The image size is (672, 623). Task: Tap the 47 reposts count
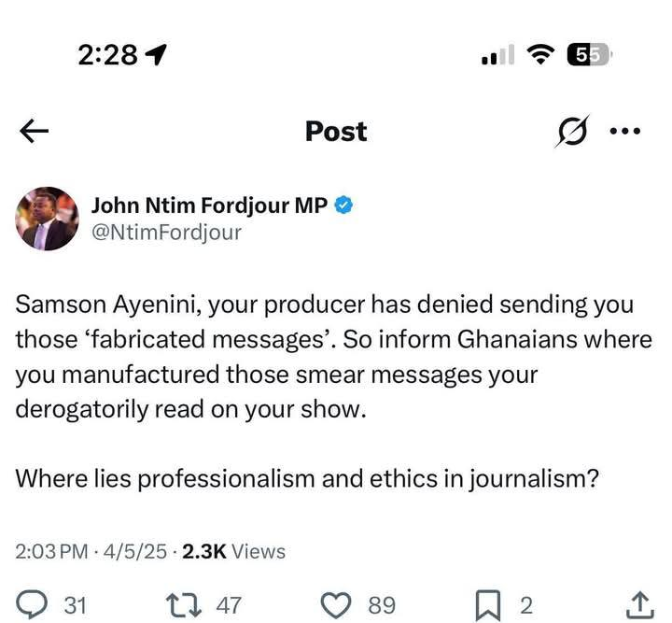point(229,605)
